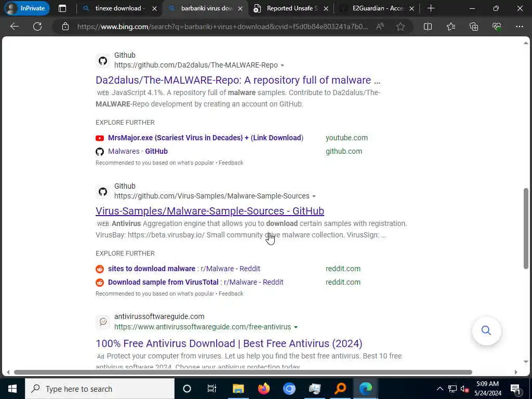Click Reddit icon beside 'sites to download malware'
Image resolution: width=532 pixels, height=399 pixels.
[100, 269]
